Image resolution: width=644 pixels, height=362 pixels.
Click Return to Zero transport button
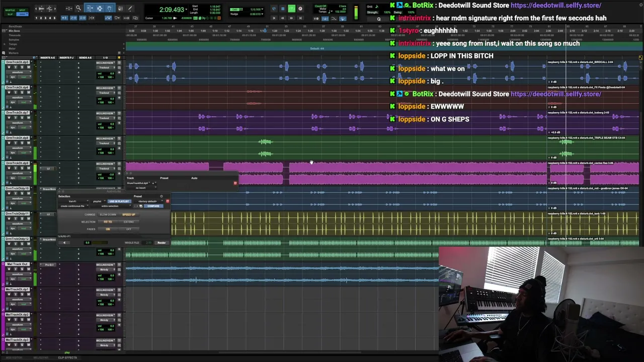click(x=274, y=18)
